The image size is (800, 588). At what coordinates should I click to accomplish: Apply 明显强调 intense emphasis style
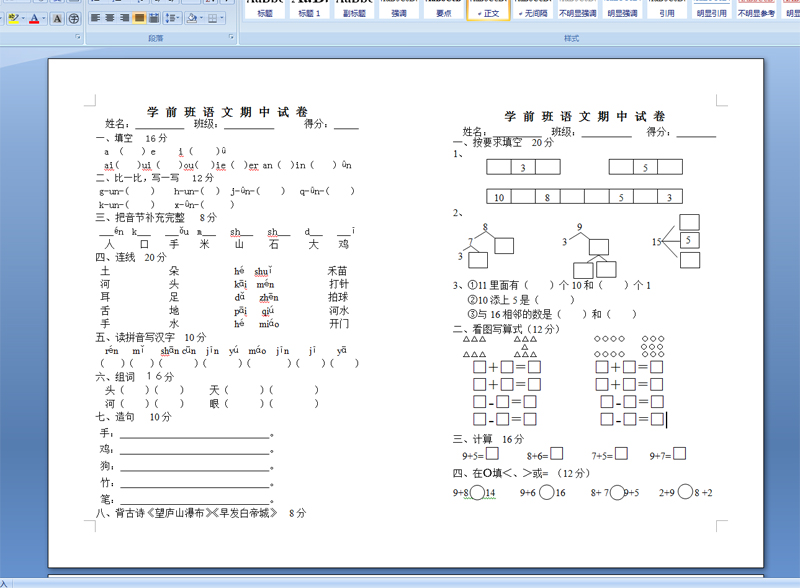pos(622,9)
